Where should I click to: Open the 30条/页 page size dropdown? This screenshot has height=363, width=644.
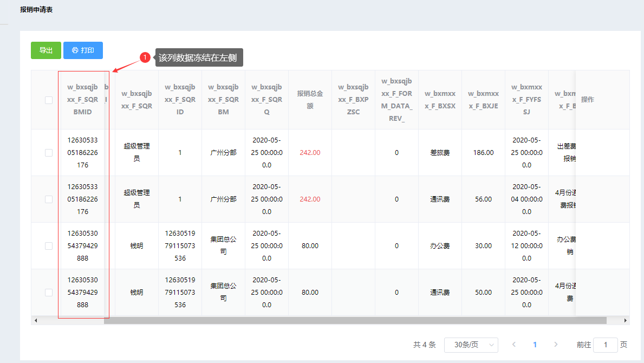coord(471,345)
